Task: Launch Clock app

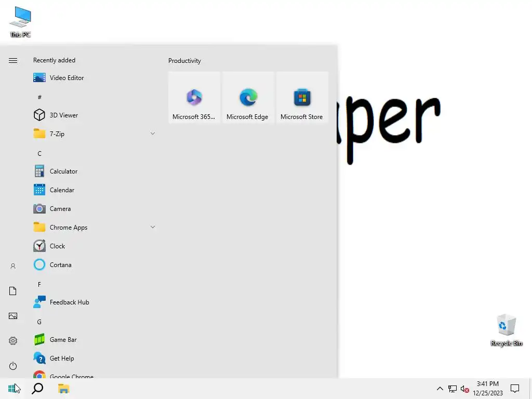Action: coord(94,246)
